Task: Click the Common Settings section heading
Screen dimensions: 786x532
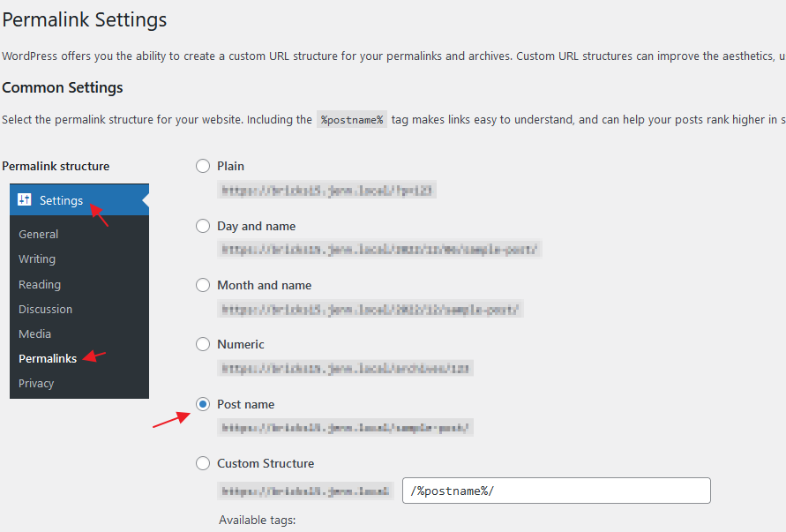Action: (x=63, y=87)
